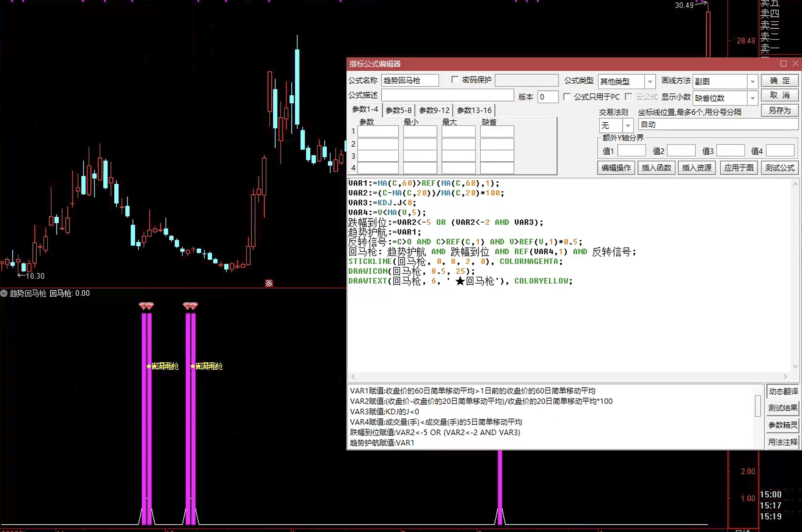Click the first ★回马枪 label on indicator
Image resolution: width=802 pixels, height=532 pixels.
pyautogui.click(x=162, y=366)
